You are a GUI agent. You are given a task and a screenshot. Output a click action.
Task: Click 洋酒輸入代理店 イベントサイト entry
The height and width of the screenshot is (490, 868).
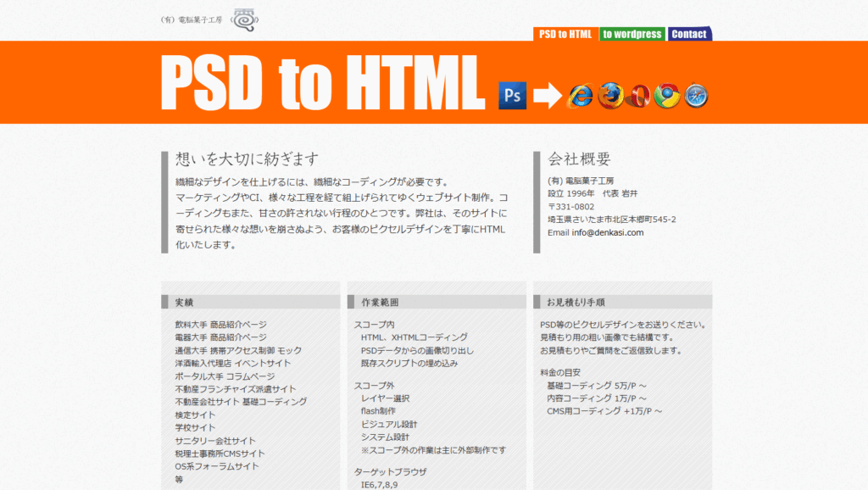pos(233,363)
